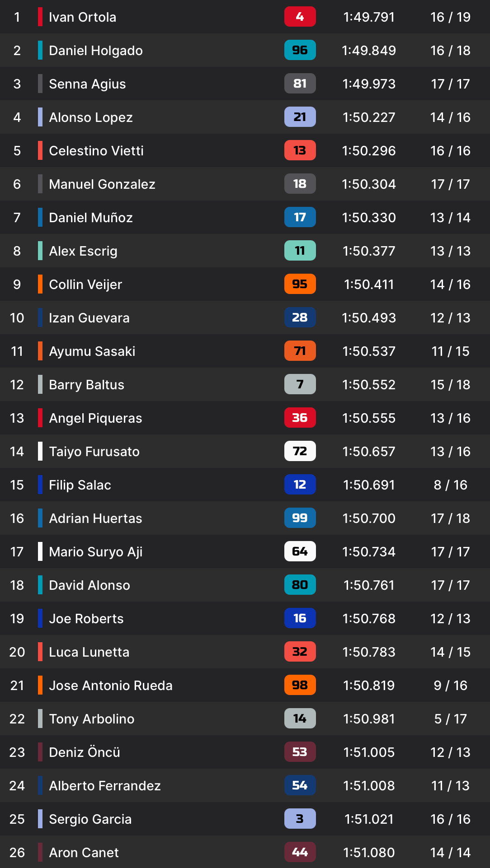Click Celestino Vietti's lap time 1:50.296
The height and width of the screenshot is (868, 490).
click(x=369, y=151)
